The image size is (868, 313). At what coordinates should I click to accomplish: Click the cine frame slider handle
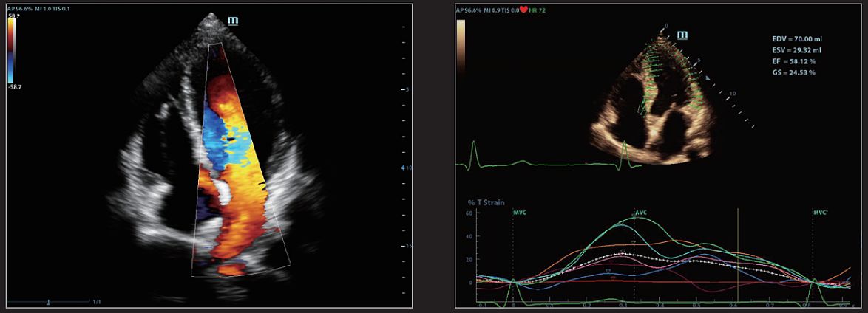[50, 302]
